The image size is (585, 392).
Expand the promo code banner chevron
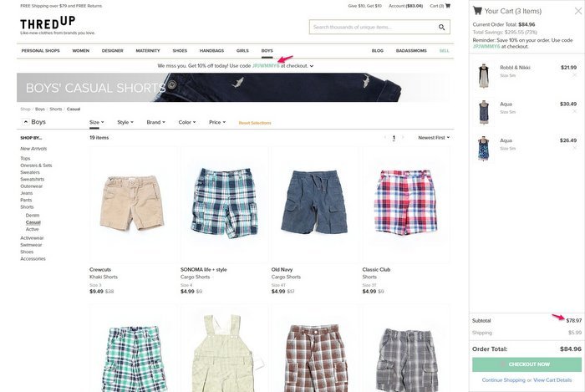(312, 66)
